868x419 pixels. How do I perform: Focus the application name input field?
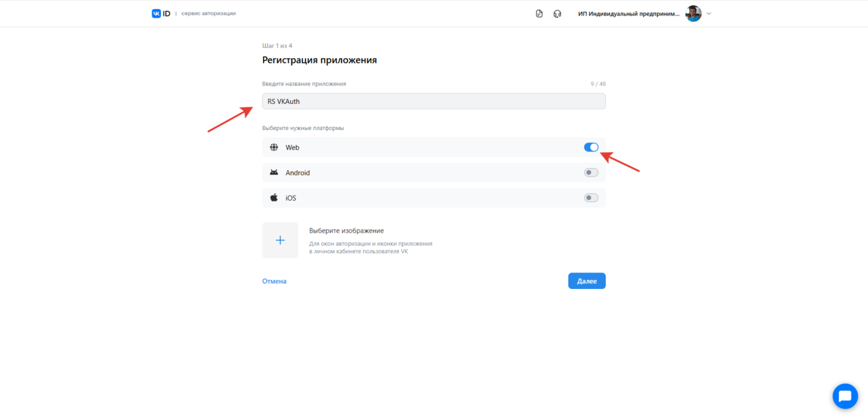433,101
